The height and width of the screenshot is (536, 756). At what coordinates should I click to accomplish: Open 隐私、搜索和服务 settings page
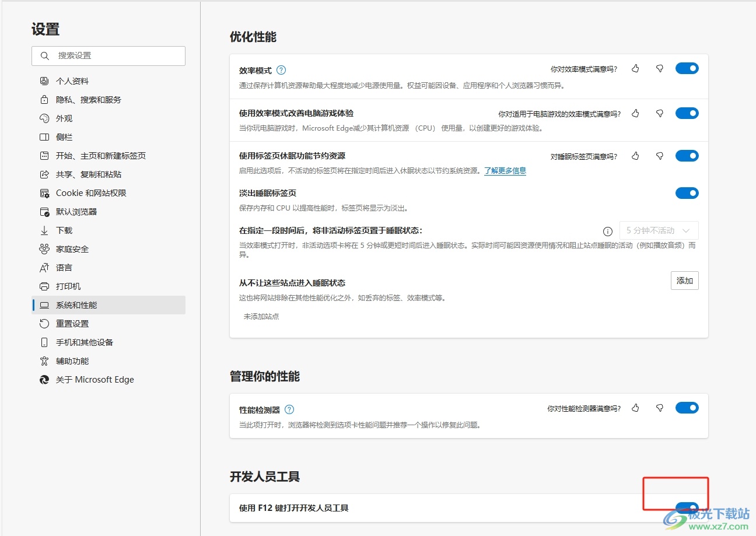pyautogui.click(x=108, y=100)
